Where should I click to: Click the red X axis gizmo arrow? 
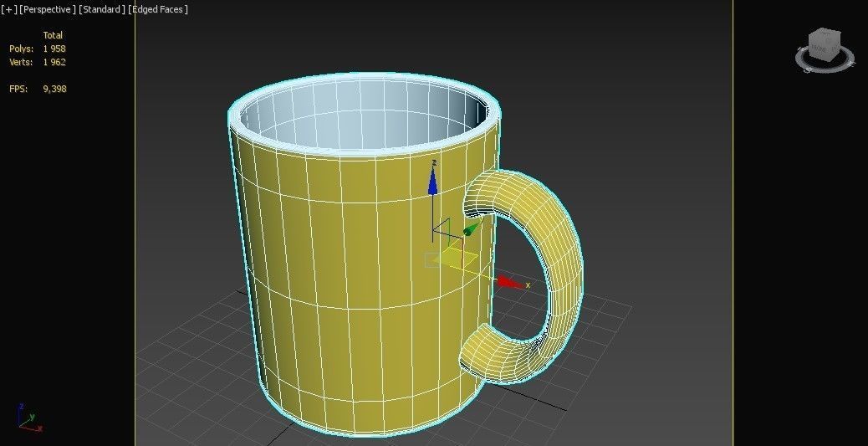tap(512, 283)
